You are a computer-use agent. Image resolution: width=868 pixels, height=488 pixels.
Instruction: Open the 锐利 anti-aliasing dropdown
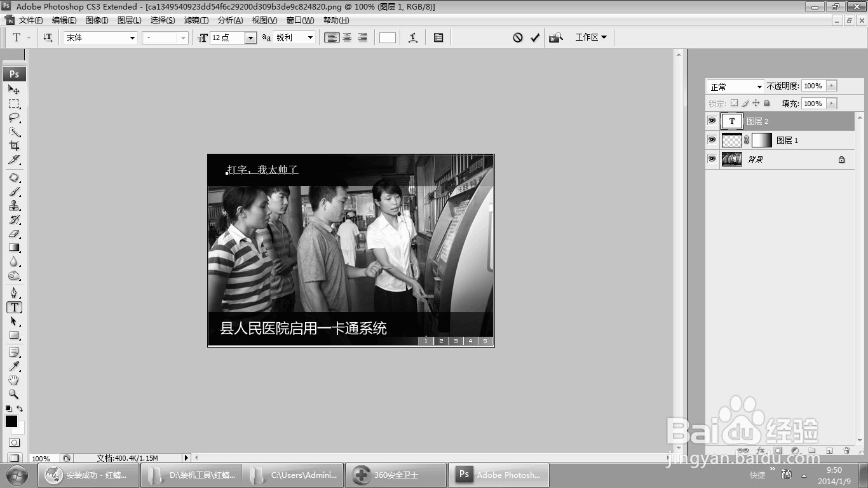[x=310, y=37]
